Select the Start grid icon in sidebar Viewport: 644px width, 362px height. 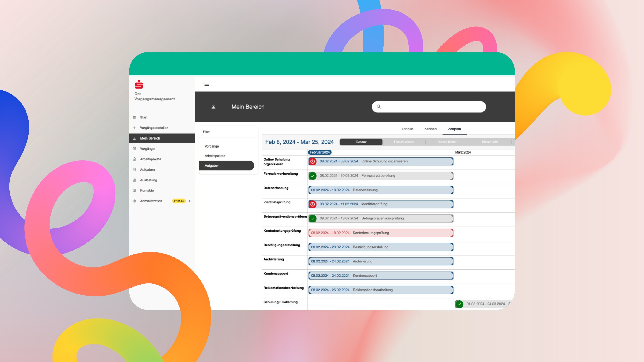[135, 117]
